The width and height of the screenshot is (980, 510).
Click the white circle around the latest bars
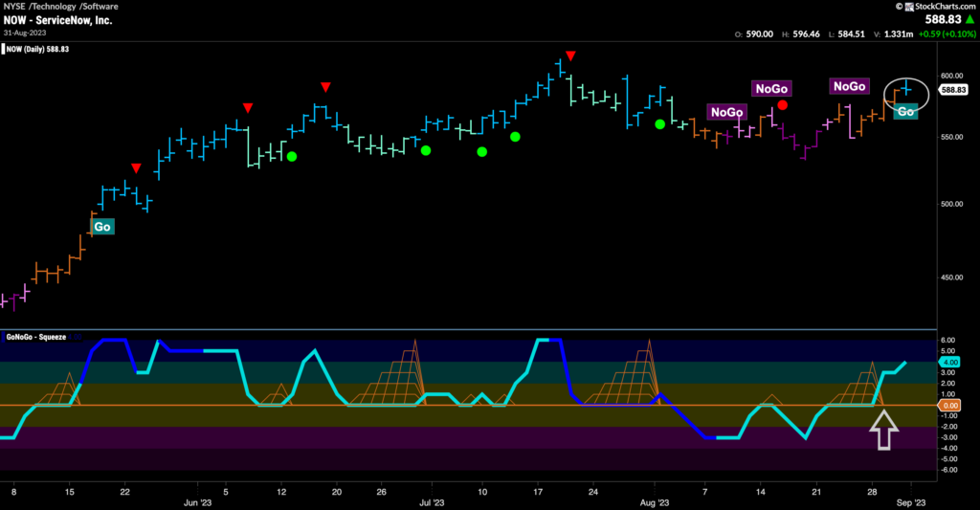click(906, 91)
